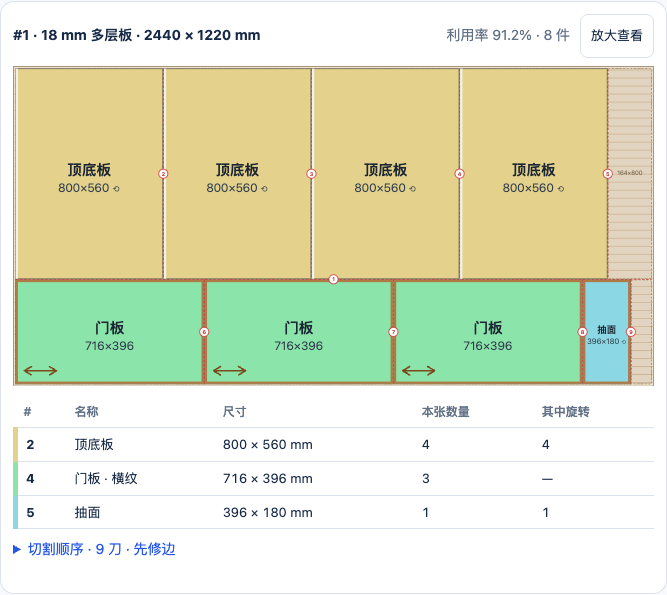Click the 门板 · 横纹 name cell
The height and width of the screenshot is (595, 667).
106,478
